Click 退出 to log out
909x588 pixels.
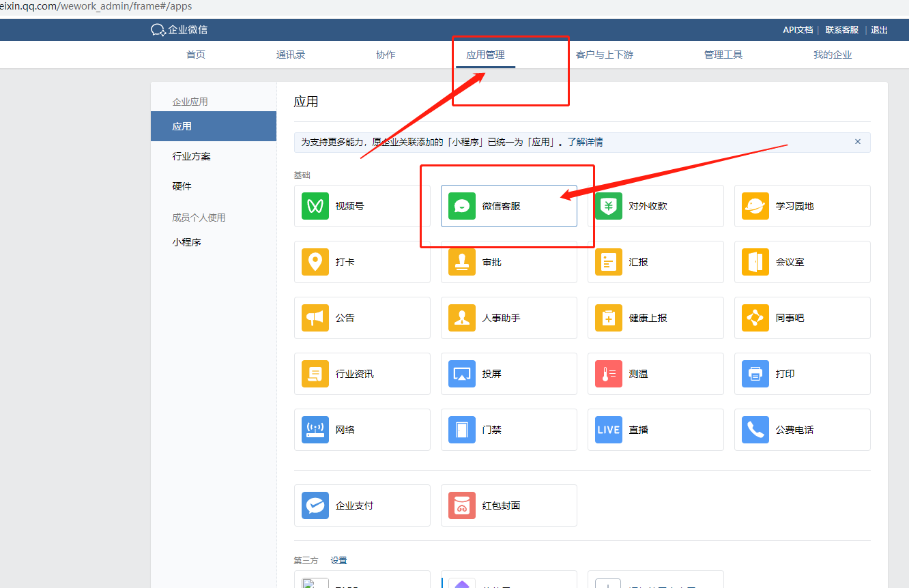[x=880, y=30]
